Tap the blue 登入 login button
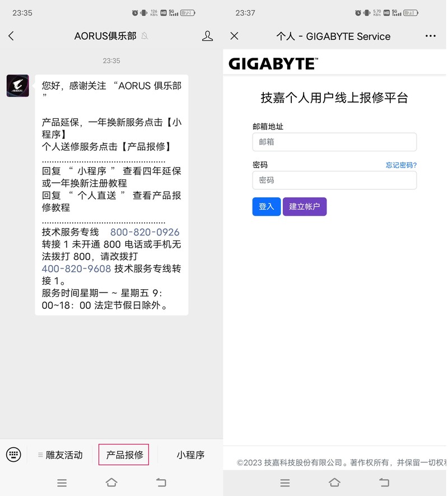This screenshot has height=496, width=448. [x=266, y=206]
